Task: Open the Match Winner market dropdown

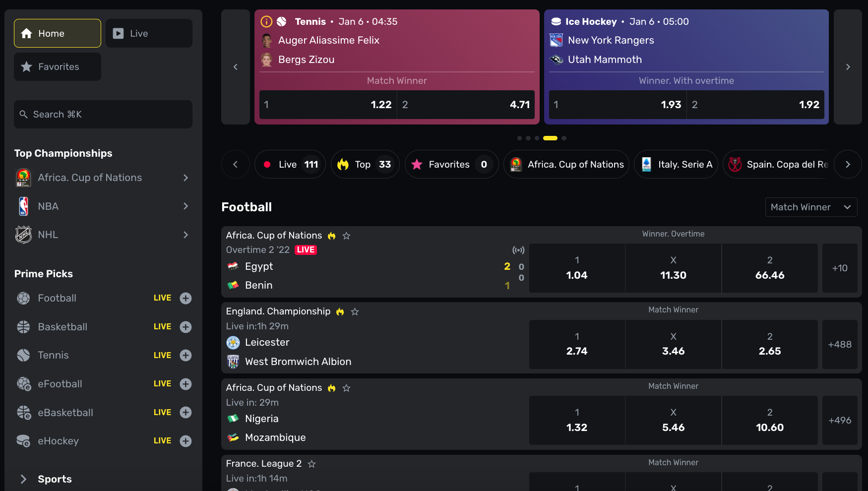Action: [x=811, y=207]
